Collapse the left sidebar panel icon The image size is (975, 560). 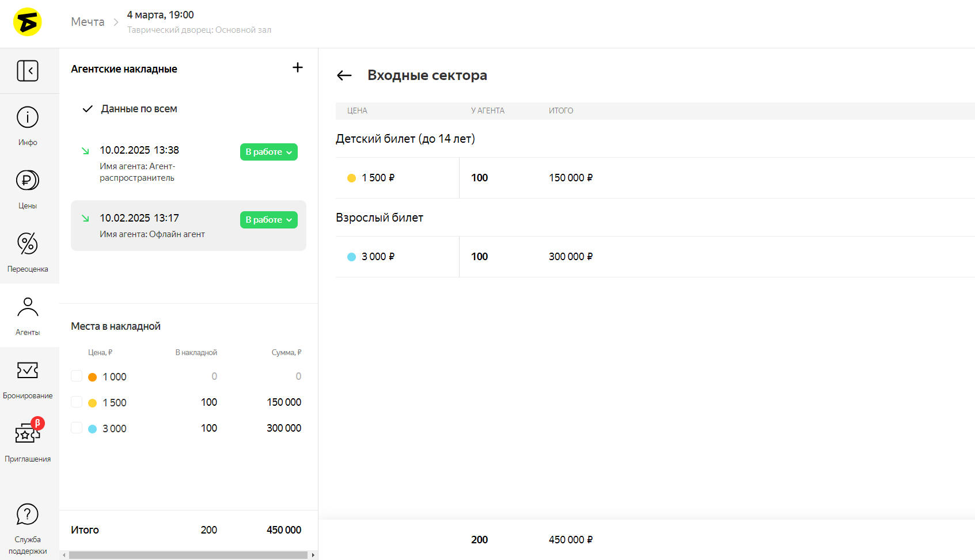tap(28, 71)
